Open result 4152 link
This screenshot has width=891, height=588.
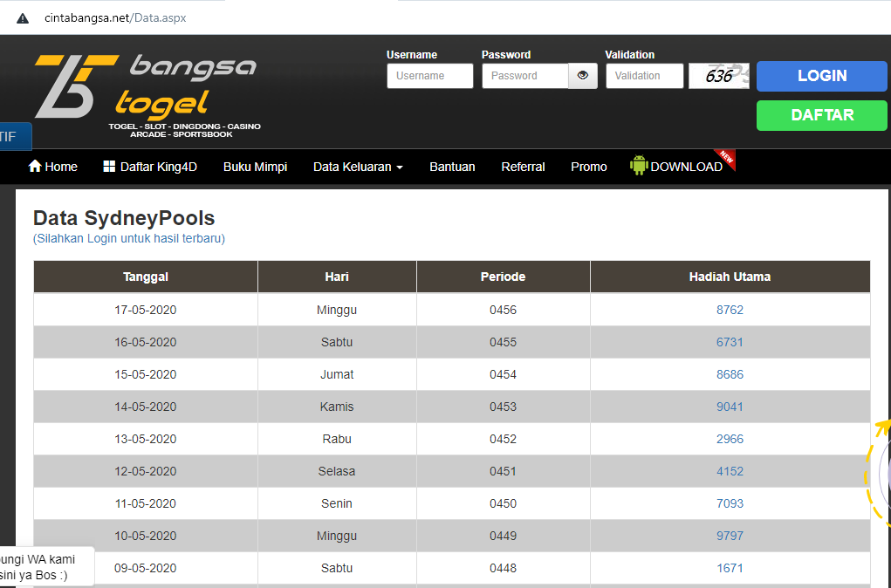coord(730,471)
